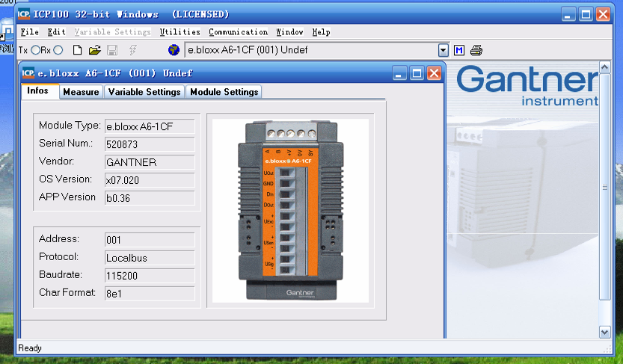Click the Char Format field 8e1
This screenshot has width=623, height=364.
pos(150,293)
